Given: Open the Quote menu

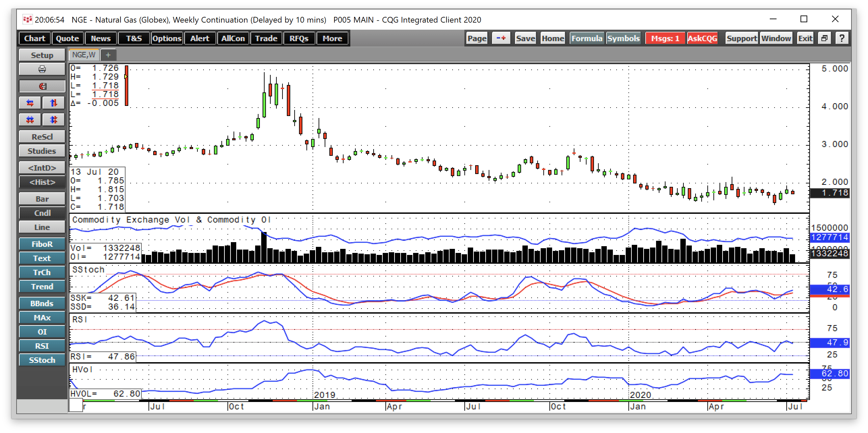Looking at the screenshot, I should pyautogui.click(x=67, y=38).
